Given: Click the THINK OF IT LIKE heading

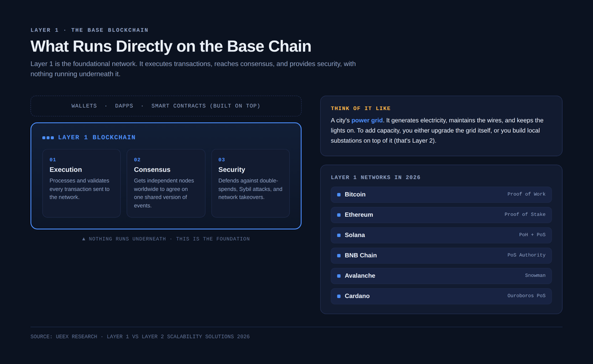Looking at the screenshot, I should pyautogui.click(x=360, y=108).
